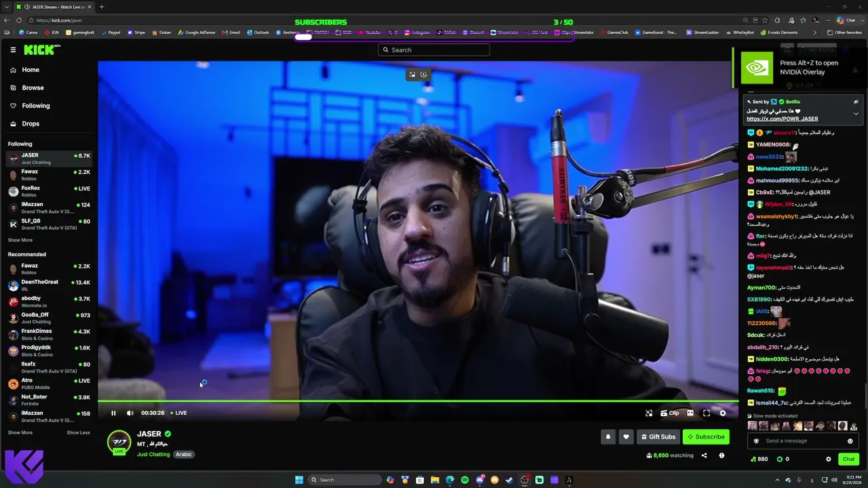
Task: Enter fullscreen video mode
Action: coord(706,413)
